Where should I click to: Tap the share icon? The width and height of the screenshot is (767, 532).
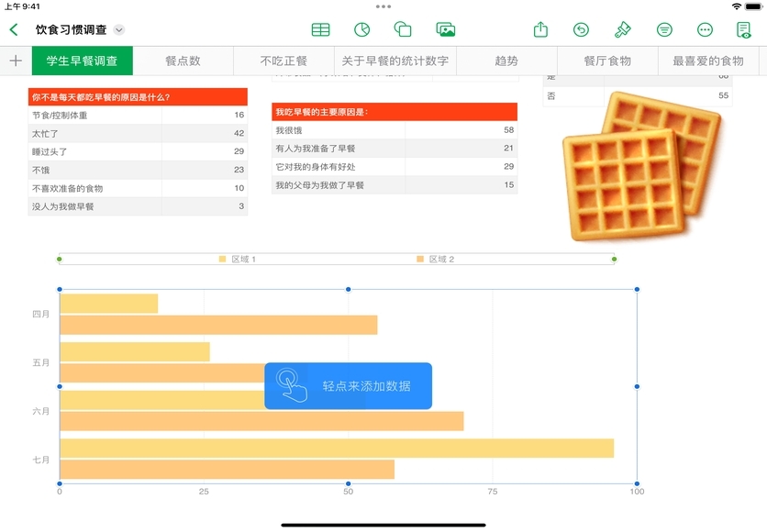[540, 30]
